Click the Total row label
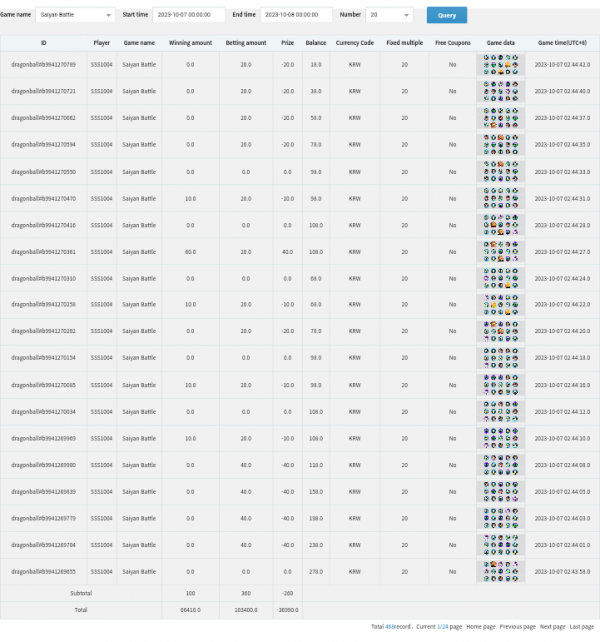The image size is (600, 642). coord(81,610)
